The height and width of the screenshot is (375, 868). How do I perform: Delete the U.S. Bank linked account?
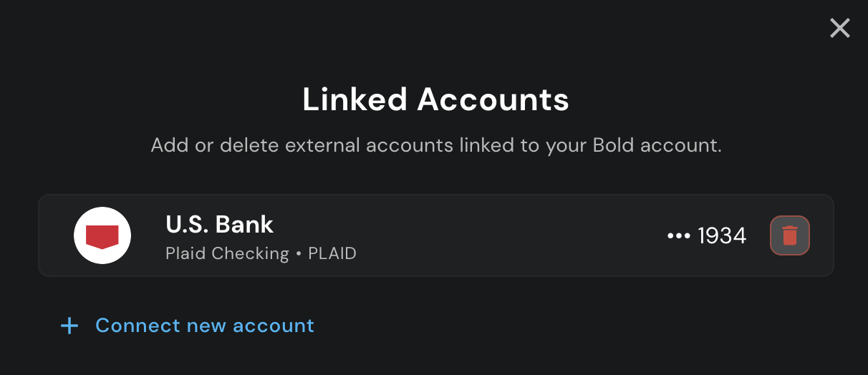(x=789, y=235)
